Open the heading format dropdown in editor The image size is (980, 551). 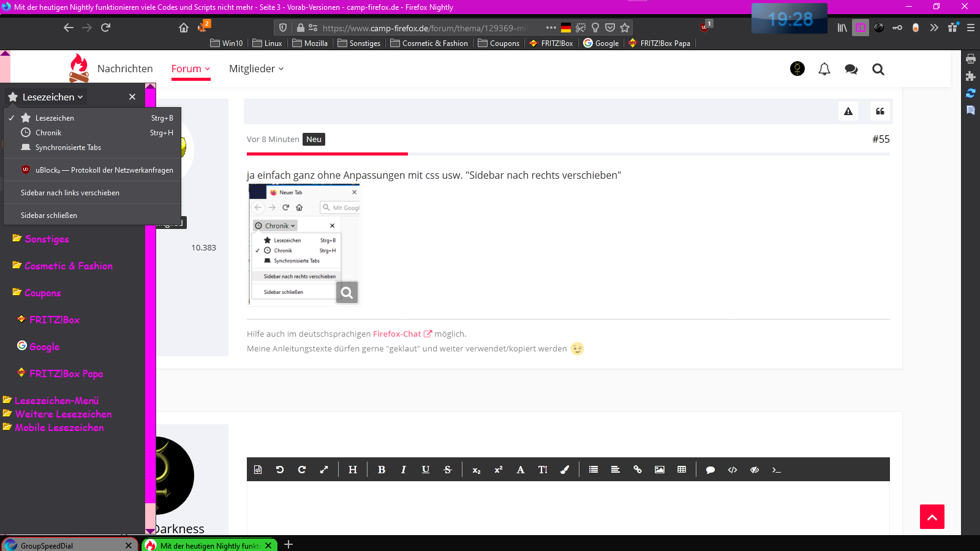[353, 470]
